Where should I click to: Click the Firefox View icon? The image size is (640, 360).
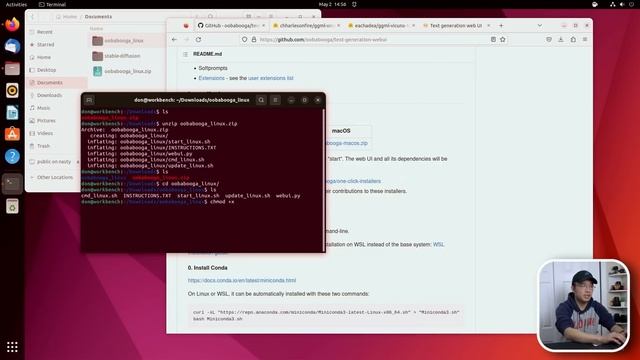pos(186,26)
